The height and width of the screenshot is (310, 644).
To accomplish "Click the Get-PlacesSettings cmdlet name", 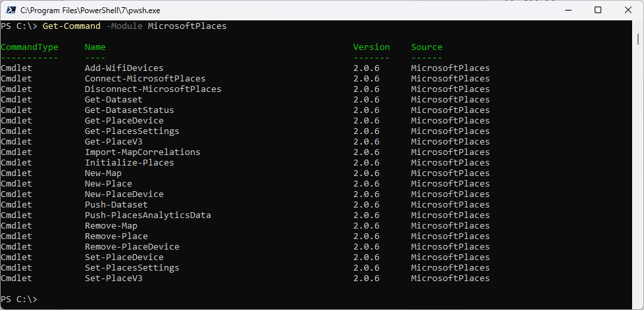I will click(132, 131).
